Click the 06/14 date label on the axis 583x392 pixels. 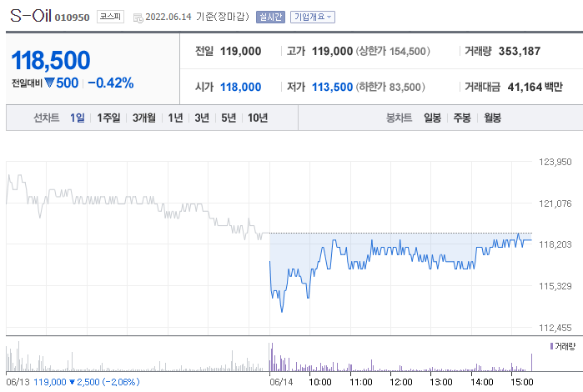281,382
